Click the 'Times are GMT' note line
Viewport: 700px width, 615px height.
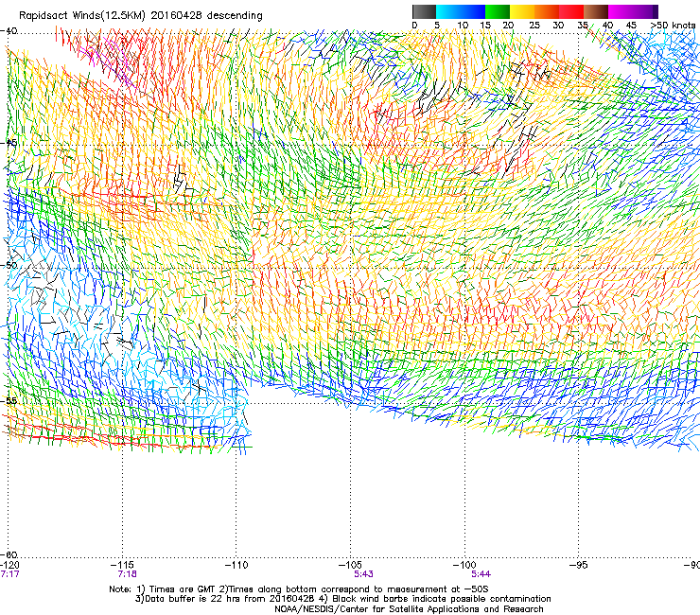click(x=299, y=589)
